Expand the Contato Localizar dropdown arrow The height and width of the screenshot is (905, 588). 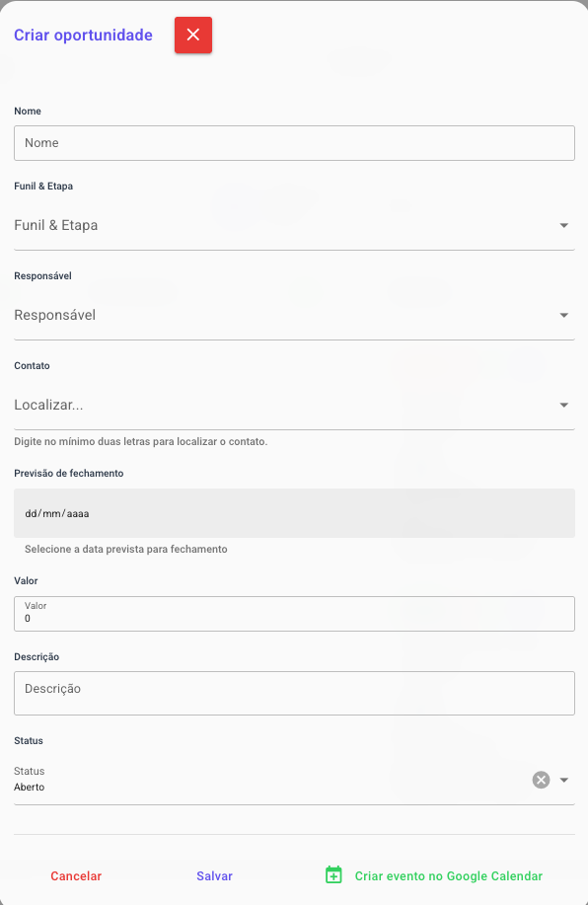(x=563, y=406)
